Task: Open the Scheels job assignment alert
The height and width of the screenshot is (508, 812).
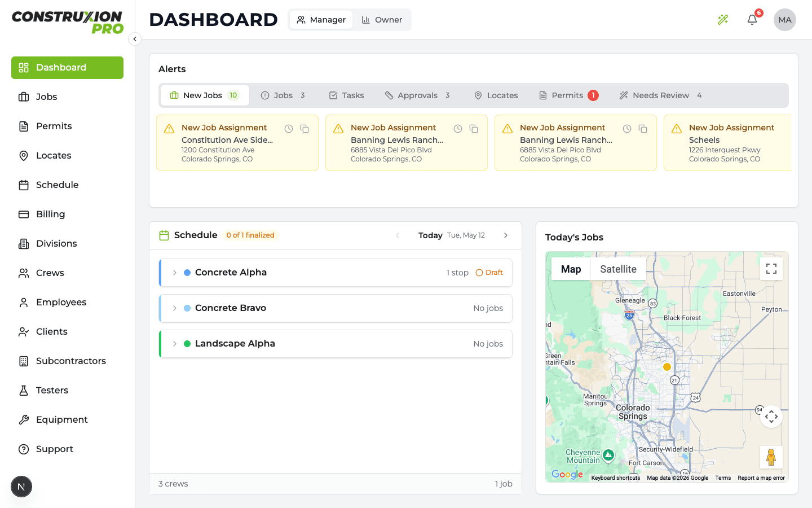Action: 727,143
